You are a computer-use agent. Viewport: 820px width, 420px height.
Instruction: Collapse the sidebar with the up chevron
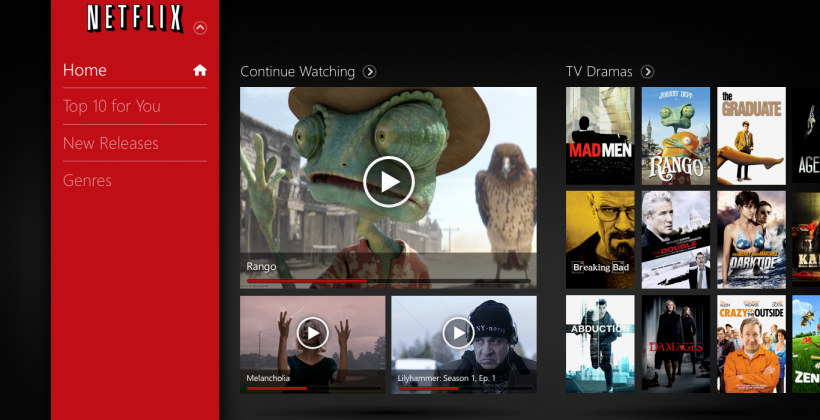200,28
